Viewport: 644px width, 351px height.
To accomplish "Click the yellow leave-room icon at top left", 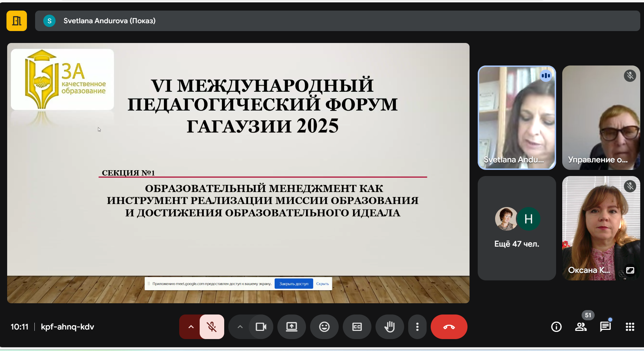I will (x=17, y=21).
